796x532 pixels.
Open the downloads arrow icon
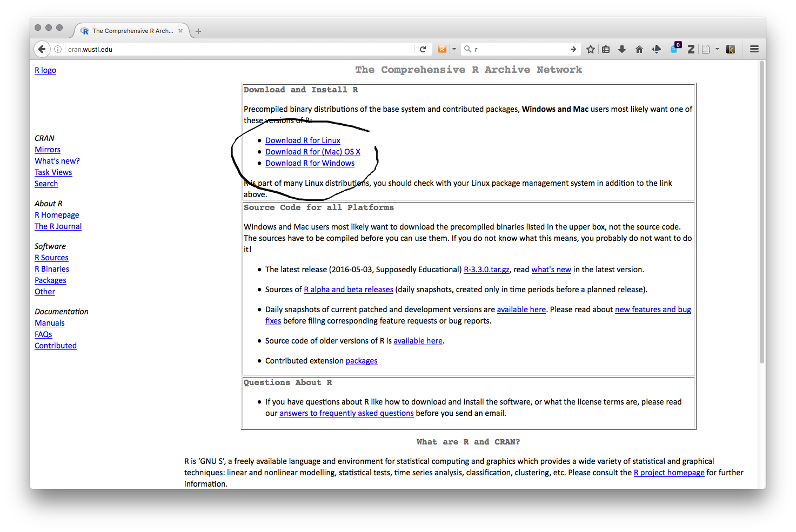(x=622, y=49)
